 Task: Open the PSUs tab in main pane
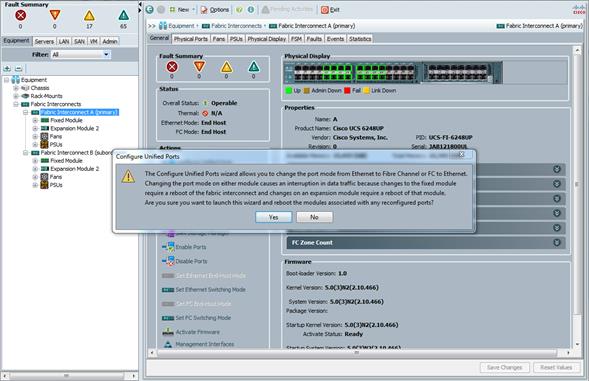pos(236,39)
